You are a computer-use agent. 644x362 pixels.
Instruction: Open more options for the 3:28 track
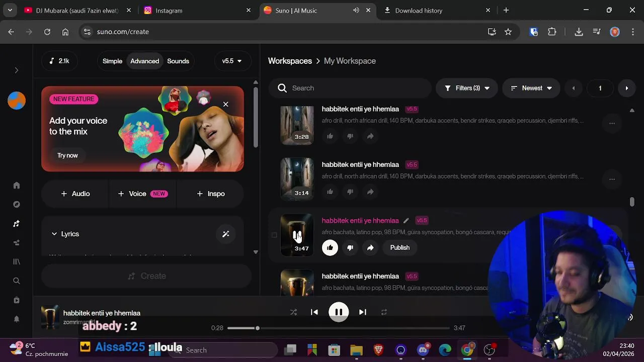click(x=612, y=123)
